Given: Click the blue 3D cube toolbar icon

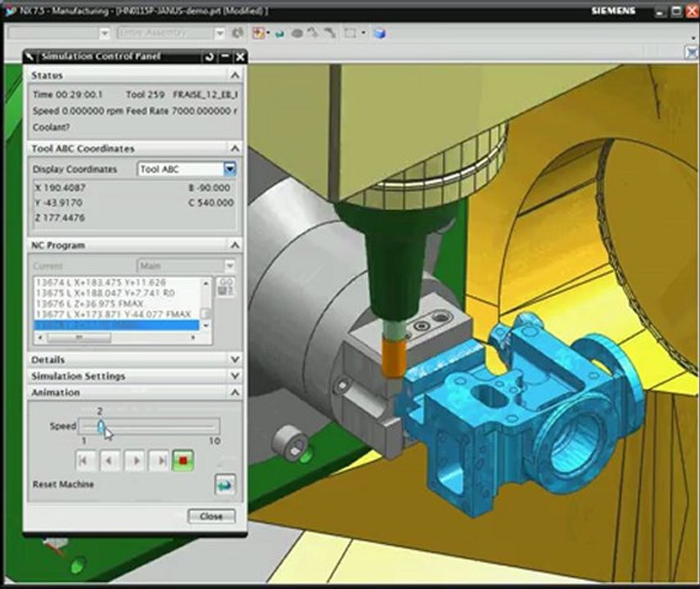Looking at the screenshot, I should point(379,34).
